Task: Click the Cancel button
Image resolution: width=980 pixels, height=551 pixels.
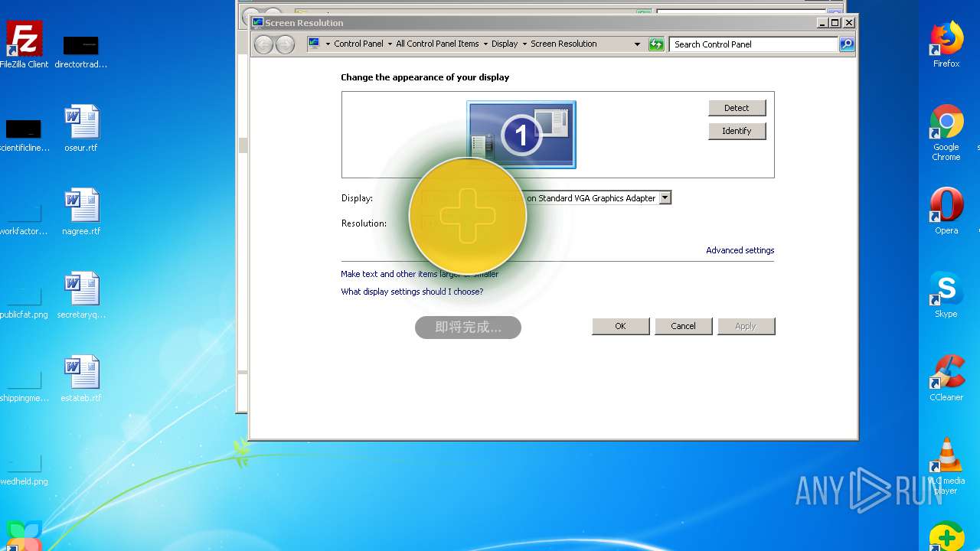Action: coord(683,326)
